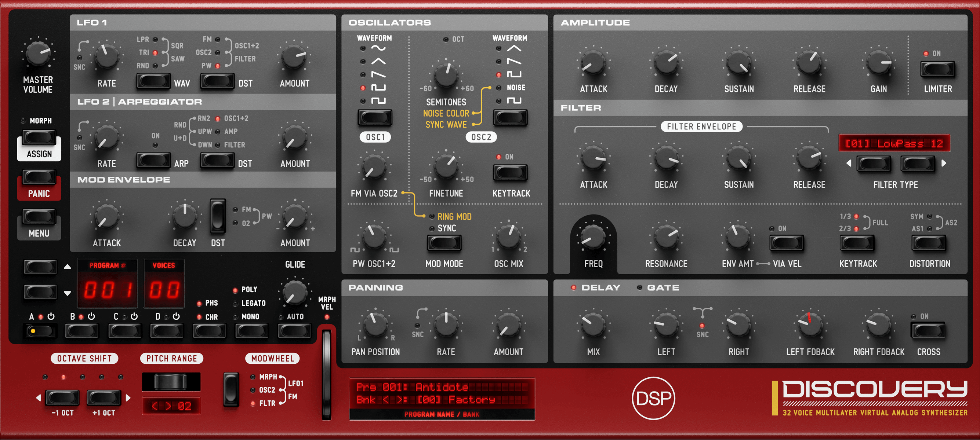Click the program up arrow button
This screenshot has width=980, height=440.
(40, 267)
